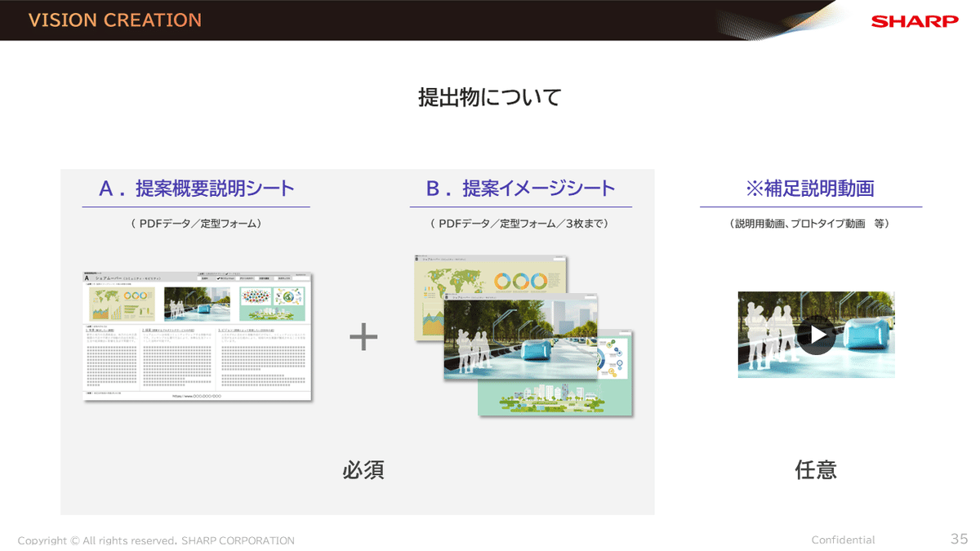This screenshot has height=551, width=980.
Task: Select the VISION CREATION header text
Action: [114, 20]
